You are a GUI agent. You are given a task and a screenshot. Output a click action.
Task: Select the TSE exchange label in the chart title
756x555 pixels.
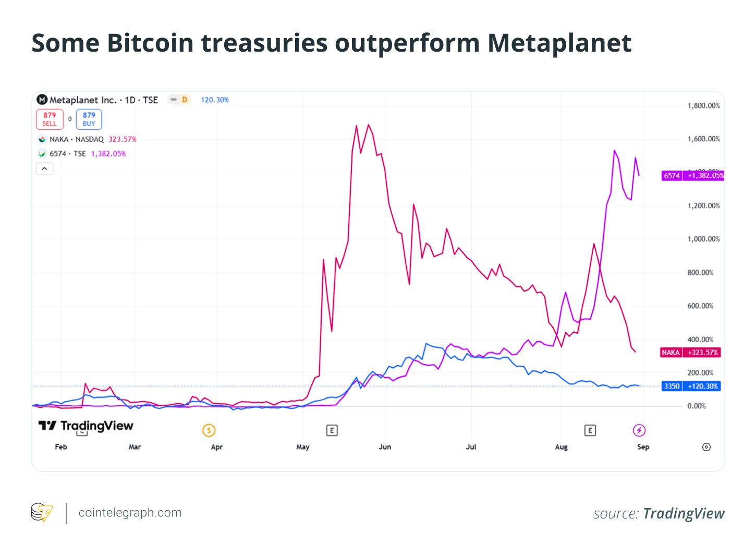152,100
